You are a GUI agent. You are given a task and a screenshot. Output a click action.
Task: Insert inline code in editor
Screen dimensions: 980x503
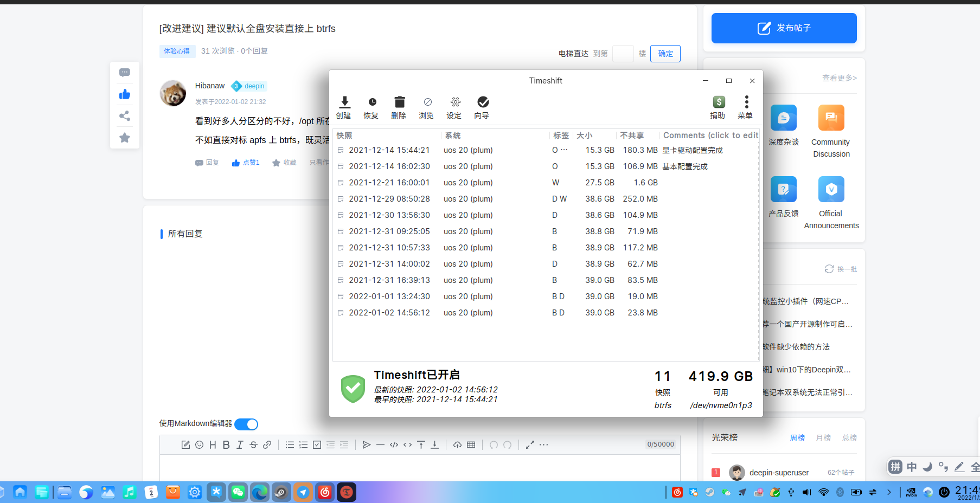click(x=407, y=445)
